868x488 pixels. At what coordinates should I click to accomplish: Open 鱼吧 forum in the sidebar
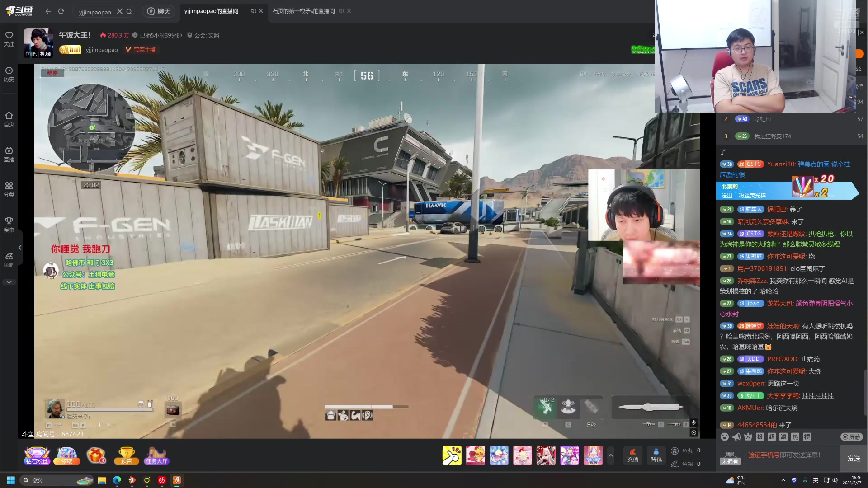pos(9,260)
